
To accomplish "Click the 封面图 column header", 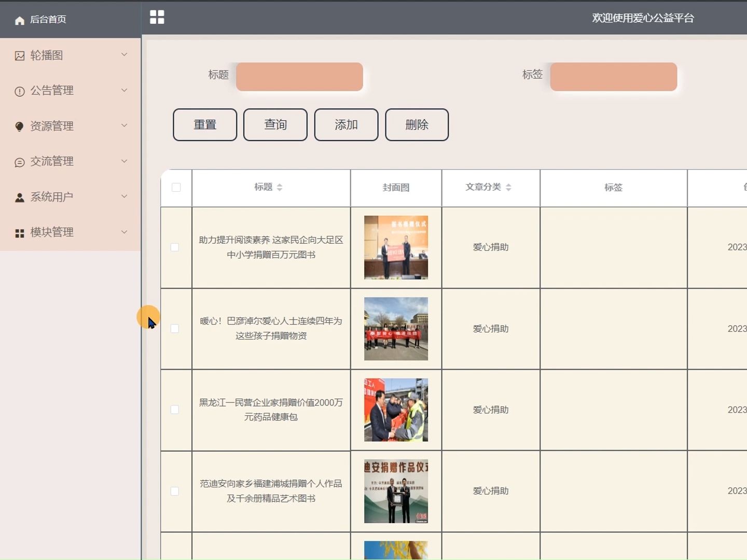I will 396,188.
